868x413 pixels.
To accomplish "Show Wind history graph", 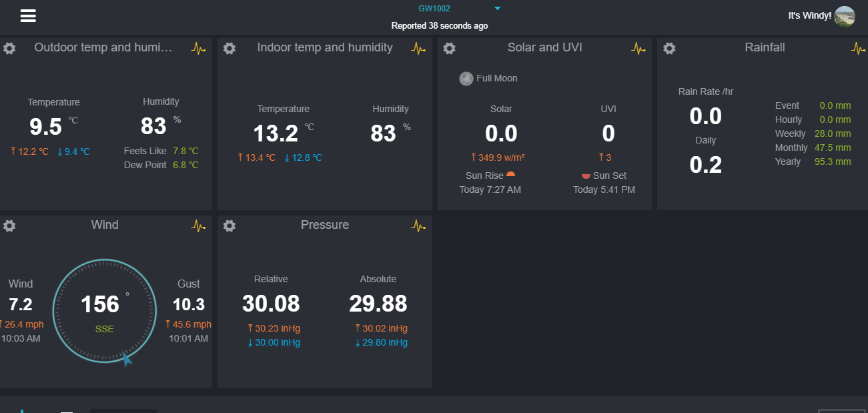I will point(198,226).
